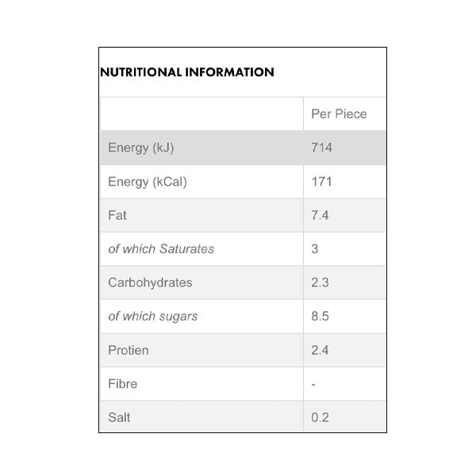Select the Per Piece column header
The width and height of the screenshot is (476, 476).
tap(339, 114)
